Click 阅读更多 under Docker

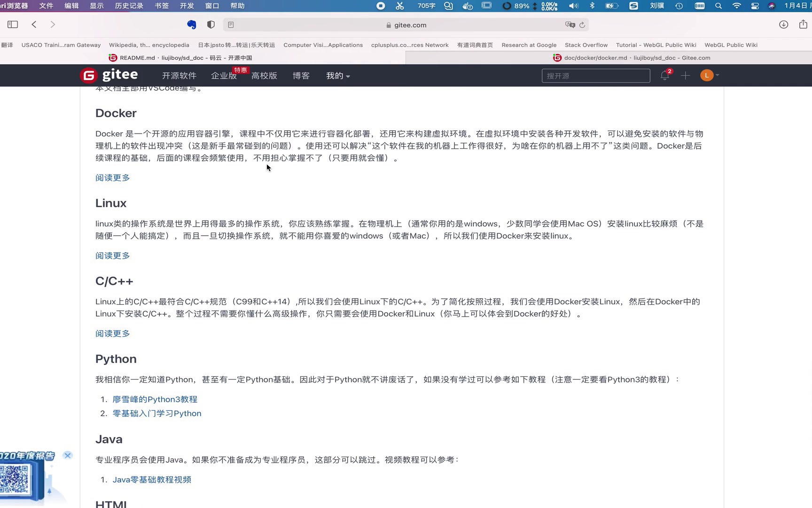[113, 178]
